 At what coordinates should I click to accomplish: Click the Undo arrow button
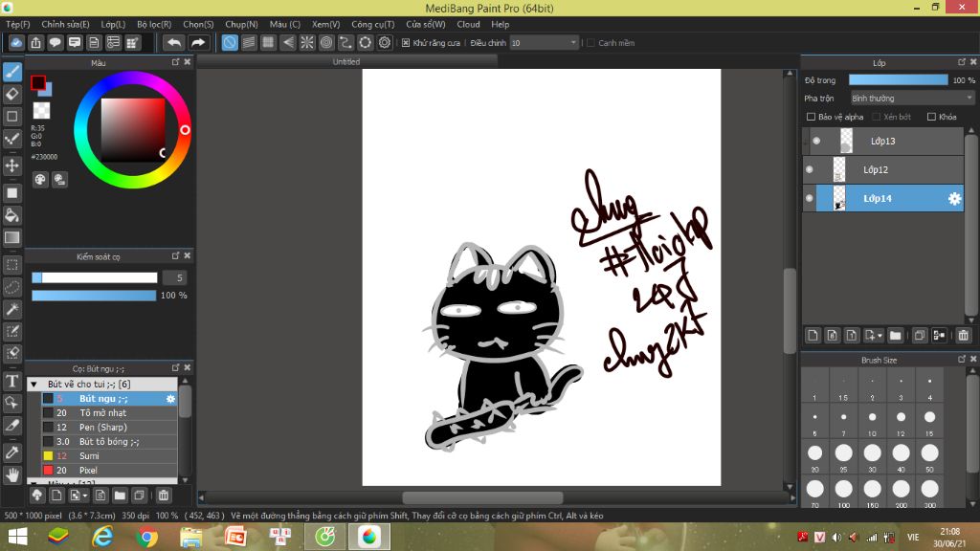[x=174, y=42]
